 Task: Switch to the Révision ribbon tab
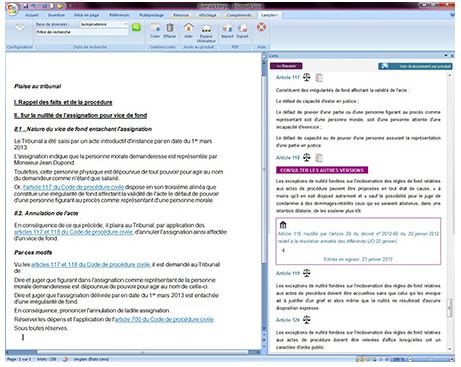pyautogui.click(x=181, y=15)
